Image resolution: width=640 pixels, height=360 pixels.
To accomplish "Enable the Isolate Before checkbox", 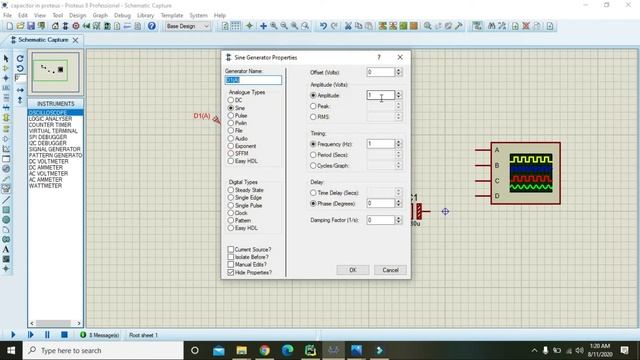I will pos(231,257).
